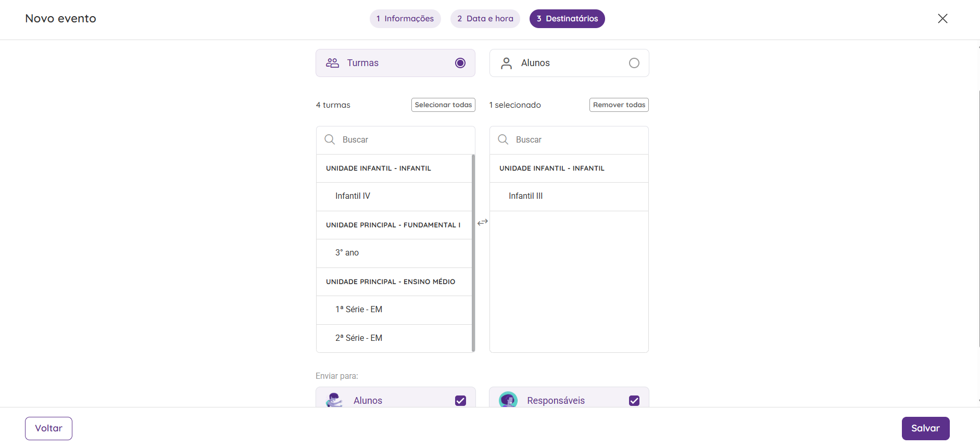Screen dimensions: 980x447
Task: Click the Alunos avatar illustration under Enviar para
Action: point(334,400)
